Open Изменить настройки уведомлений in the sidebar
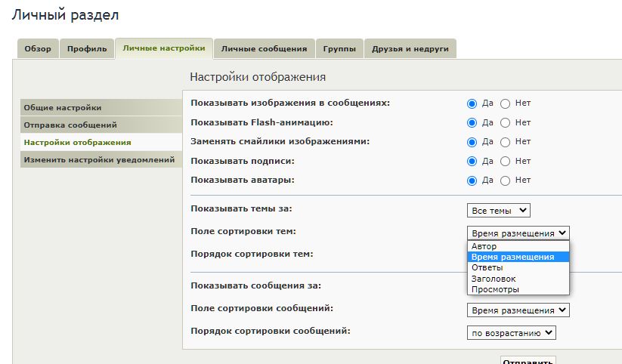This screenshot has width=622, height=364. point(99,159)
